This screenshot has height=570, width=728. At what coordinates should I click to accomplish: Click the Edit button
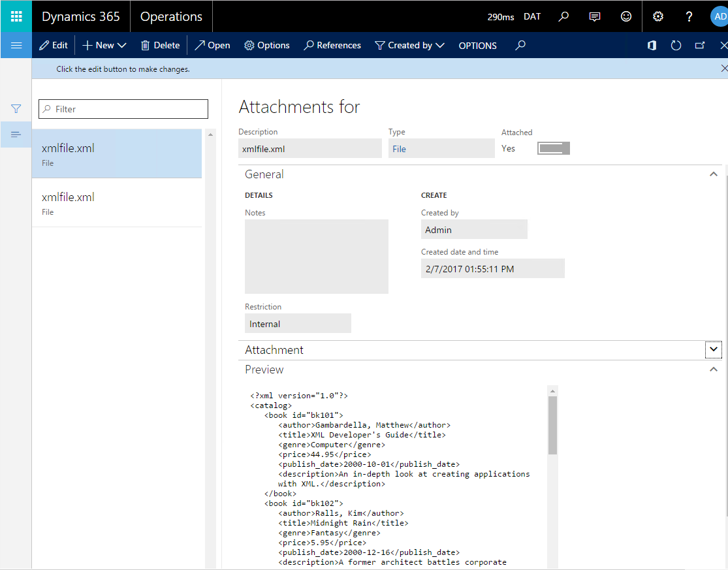point(54,45)
